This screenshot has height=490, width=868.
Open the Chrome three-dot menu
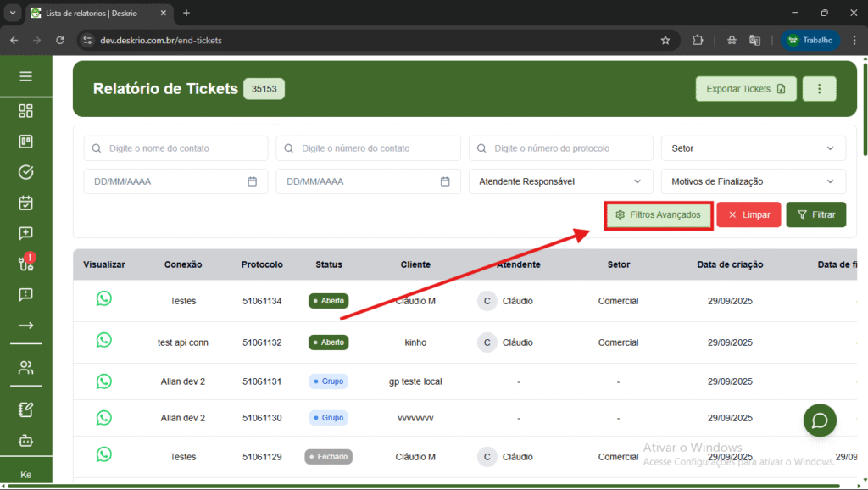tap(854, 40)
